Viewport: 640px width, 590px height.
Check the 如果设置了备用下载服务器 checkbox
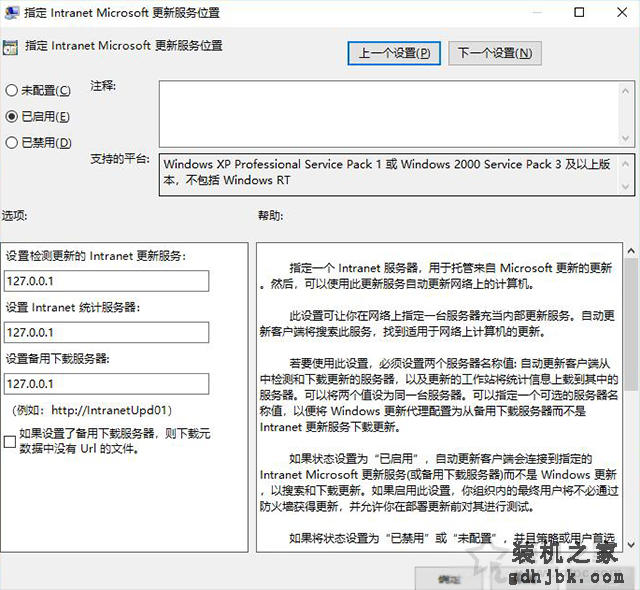pyautogui.click(x=10, y=441)
